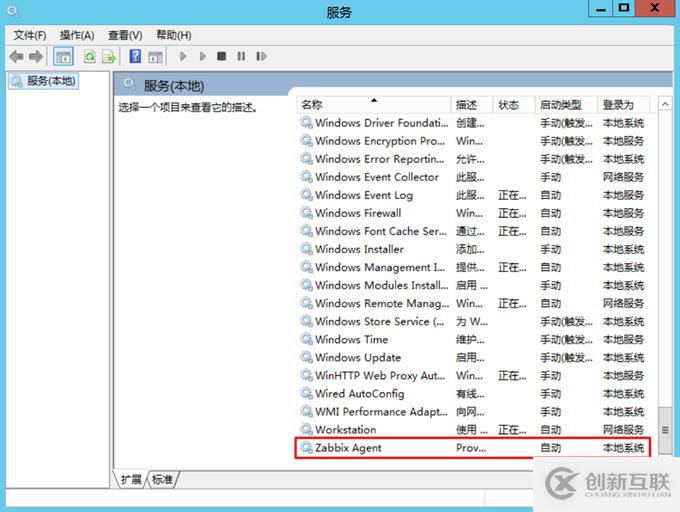Screen dimensions: 680x512
Task: Click the second play arrow icon
Action: pos(202,56)
